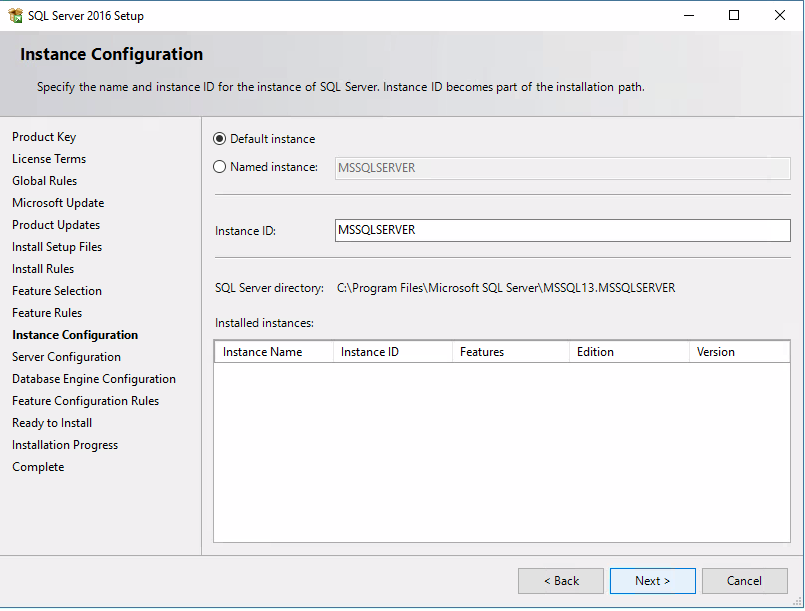Click the Back button
Image resolution: width=805 pixels, height=611 pixels.
tap(560, 580)
